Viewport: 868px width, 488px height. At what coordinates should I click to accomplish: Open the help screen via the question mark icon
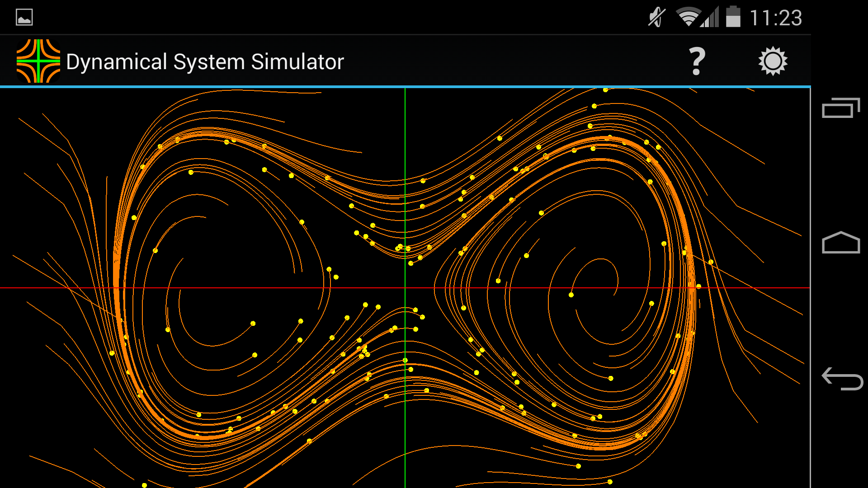pyautogui.click(x=696, y=60)
